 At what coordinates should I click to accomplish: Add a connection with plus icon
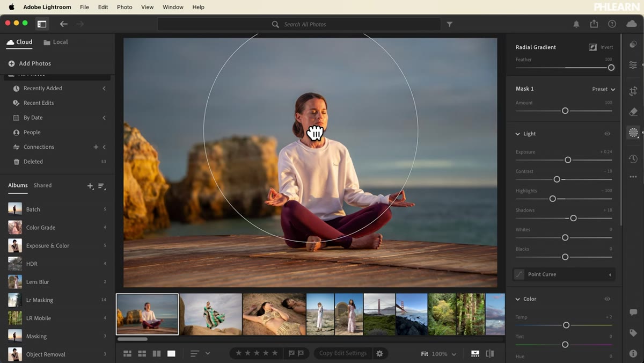(x=96, y=147)
